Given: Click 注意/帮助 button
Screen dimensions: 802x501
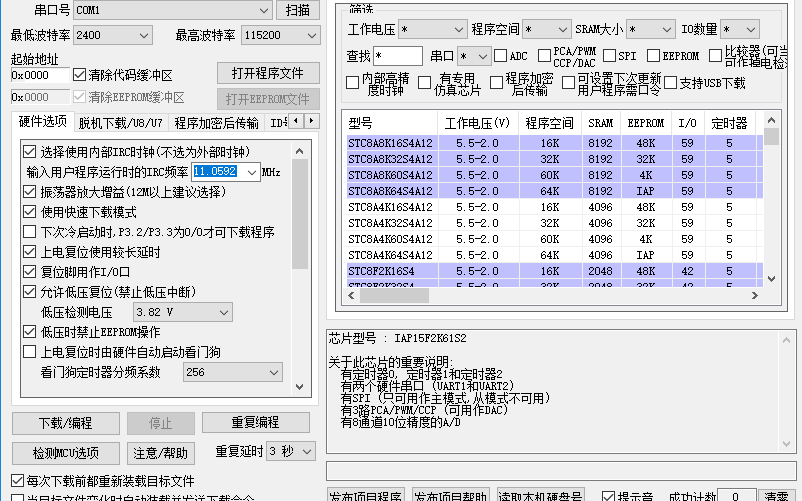Looking at the screenshot, I should click(161, 453).
